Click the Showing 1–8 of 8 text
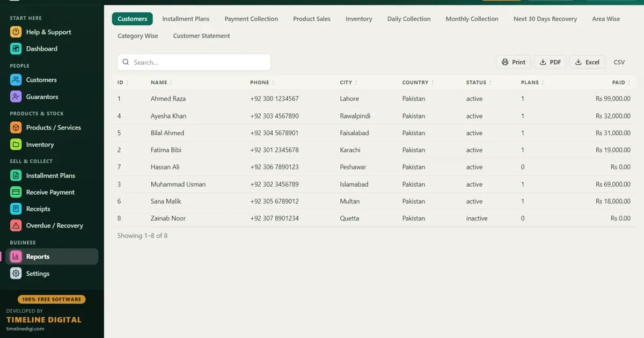This screenshot has width=644, height=338. click(142, 236)
